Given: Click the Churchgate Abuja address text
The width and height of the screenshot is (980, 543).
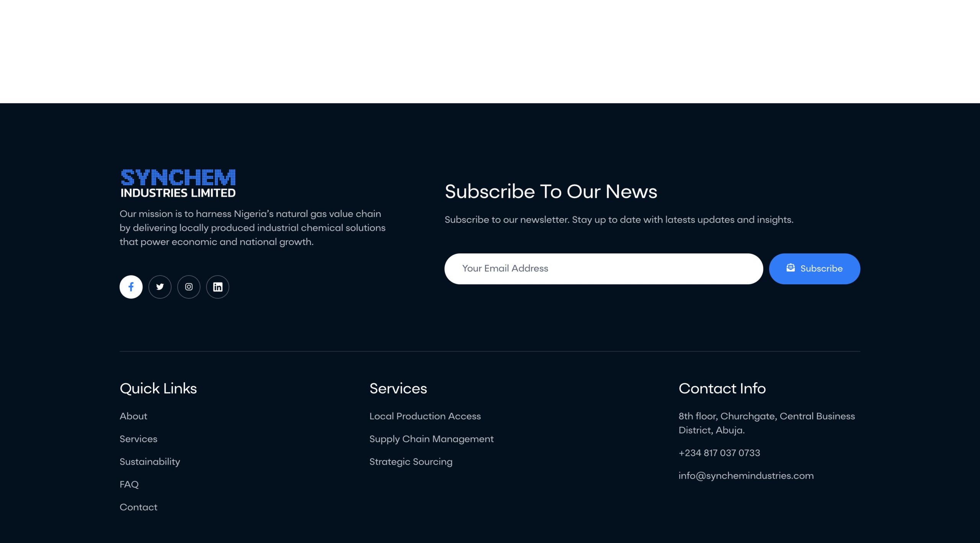Looking at the screenshot, I should (x=766, y=423).
